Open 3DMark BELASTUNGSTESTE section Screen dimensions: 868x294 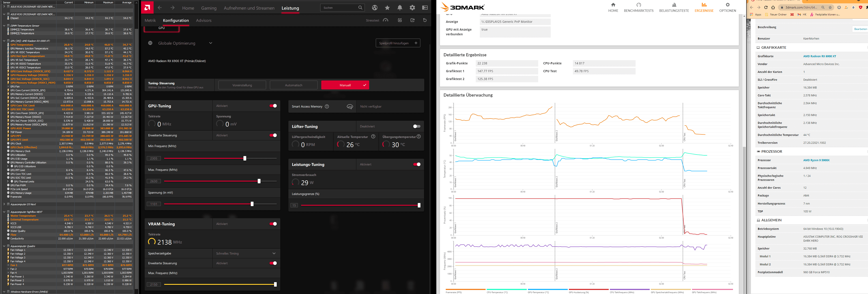tap(674, 7)
